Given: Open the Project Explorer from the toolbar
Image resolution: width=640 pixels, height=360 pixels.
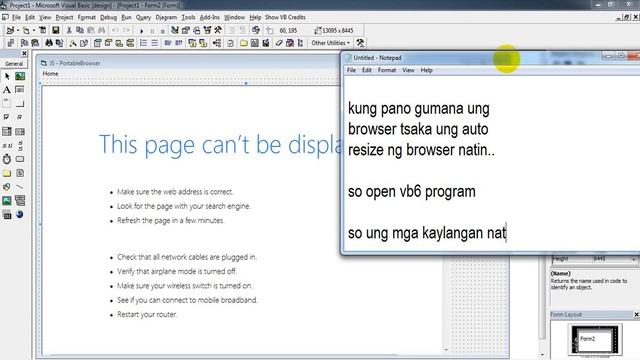Looking at the screenshot, I should point(175,30).
